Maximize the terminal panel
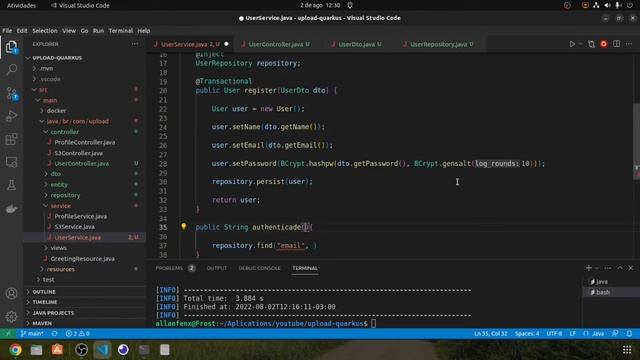 pyautogui.click(x=620, y=268)
